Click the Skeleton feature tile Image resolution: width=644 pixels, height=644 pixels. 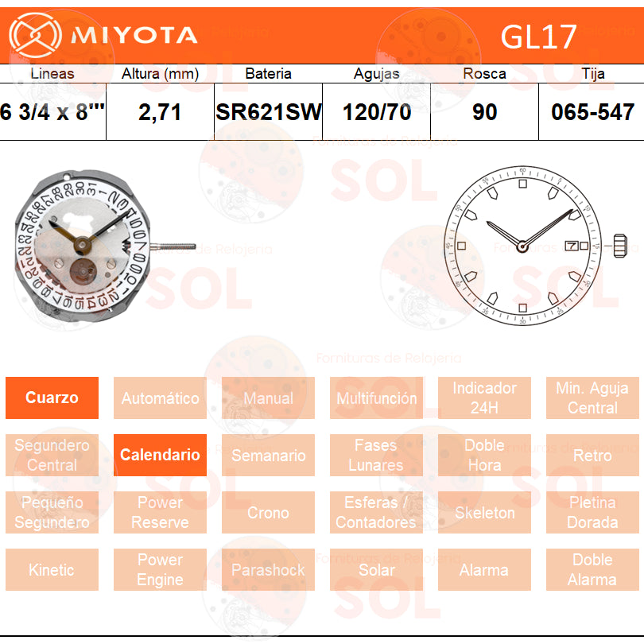484,512
